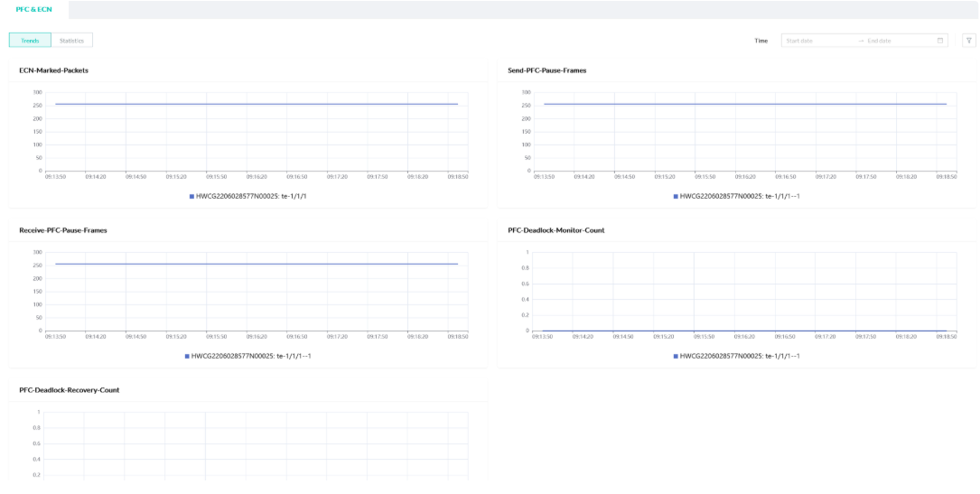Open the calendar icon in date range
This screenshot has height=494, width=980.
point(940,41)
